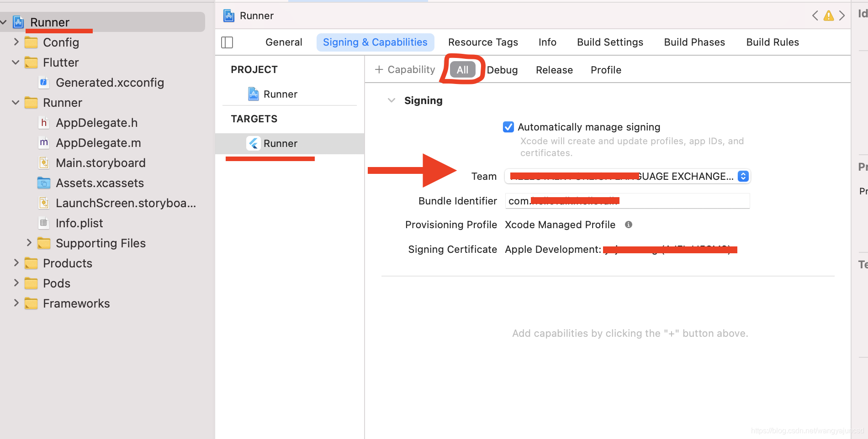868x439 pixels.
Task: Select the All configuration filter
Action: click(x=463, y=70)
